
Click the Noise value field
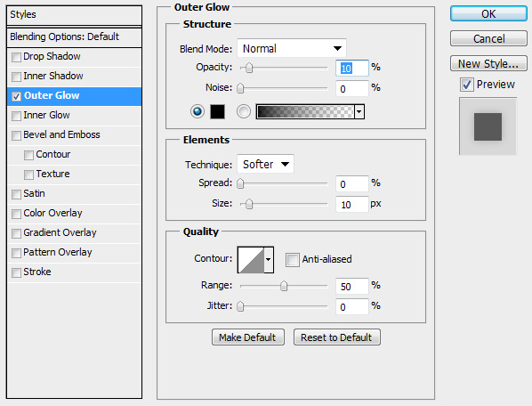pyautogui.click(x=351, y=89)
